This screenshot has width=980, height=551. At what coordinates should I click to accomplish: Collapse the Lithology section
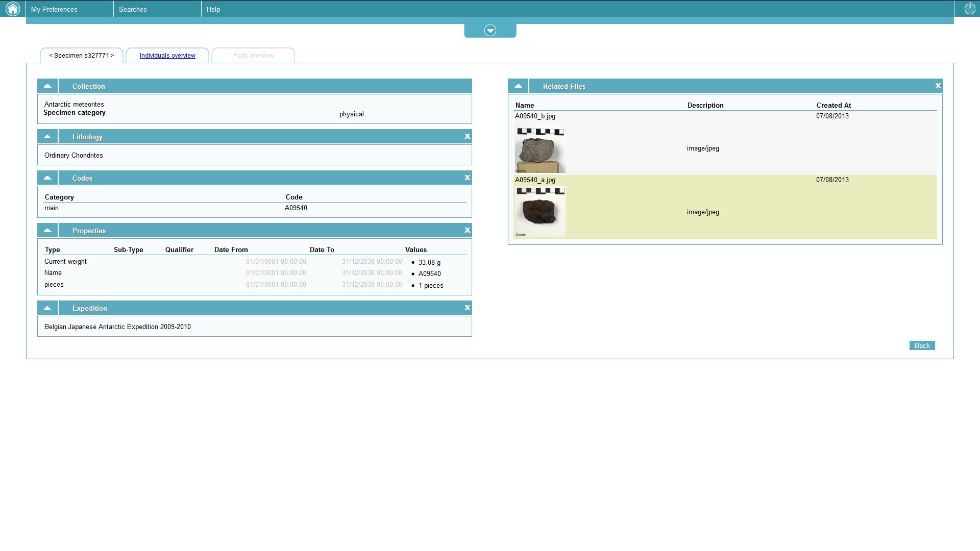coord(47,136)
